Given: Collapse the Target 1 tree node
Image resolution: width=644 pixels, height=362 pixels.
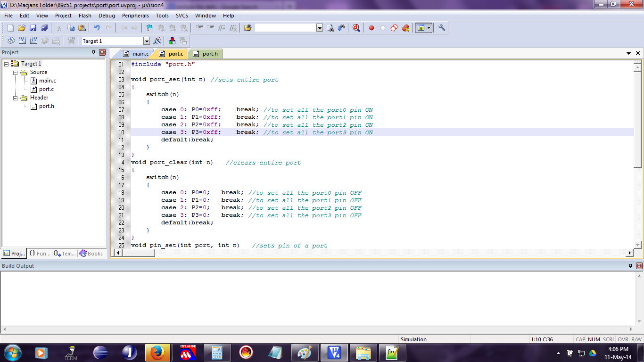Looking at the screenshot, I should point(7,64).
